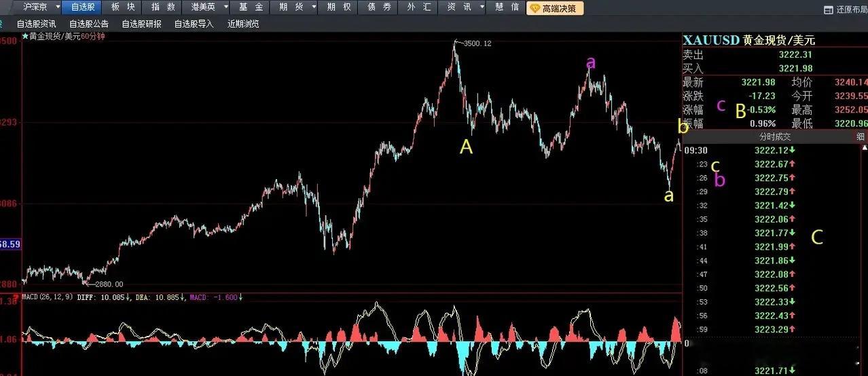Click the 3500.12 high price marker

477,43
